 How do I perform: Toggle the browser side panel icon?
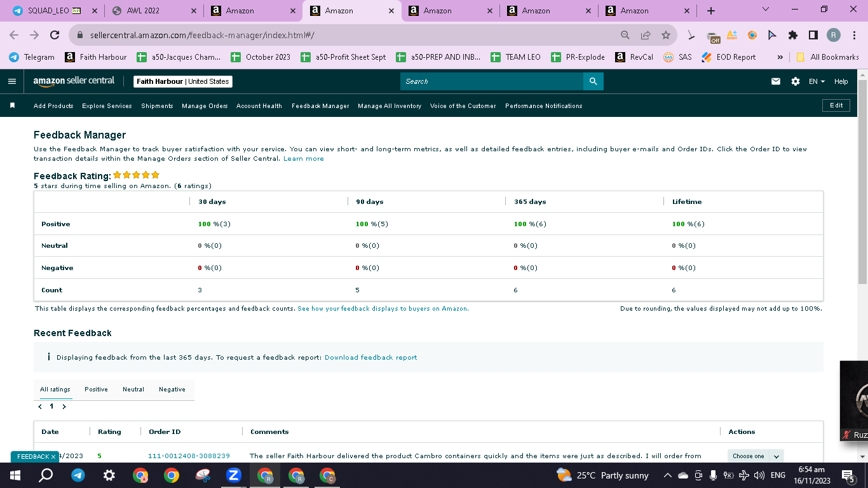pyautogui.click(x=813, y=36)
